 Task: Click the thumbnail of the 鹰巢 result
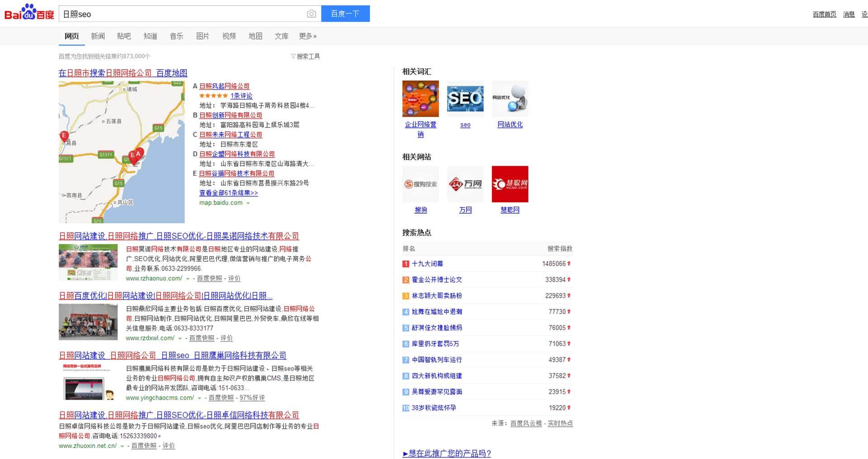(88, 382)
